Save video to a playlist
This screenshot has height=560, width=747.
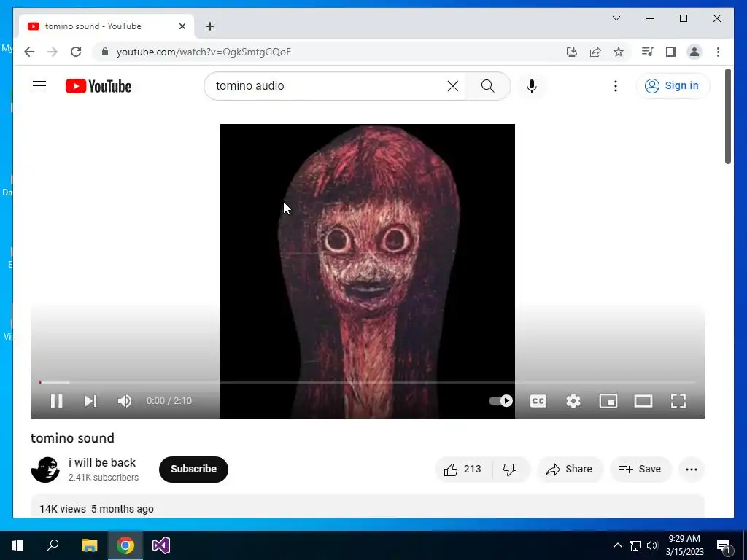pyautogui.click(x=640, y=469)
